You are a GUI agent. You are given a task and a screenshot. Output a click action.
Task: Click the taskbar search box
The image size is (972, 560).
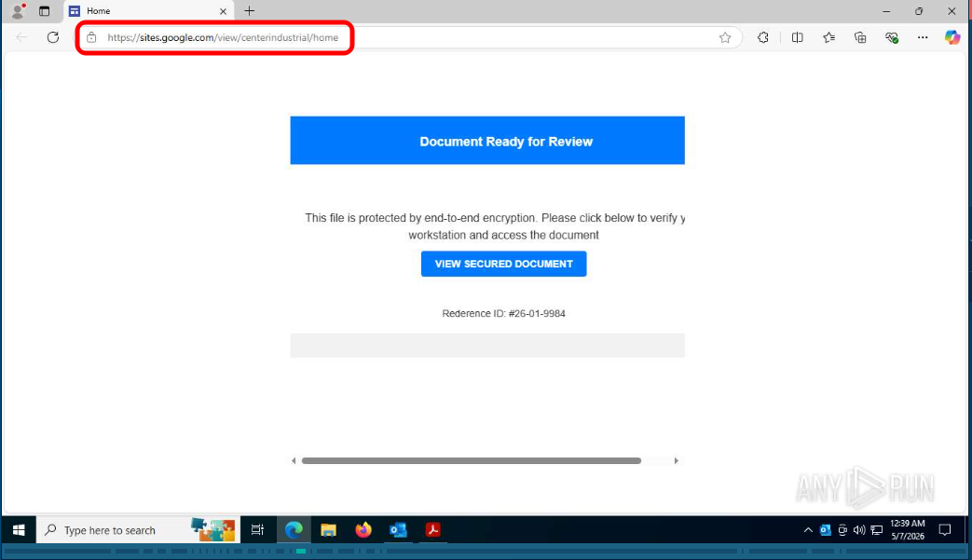pyautogui.click(x=138, y=530)
